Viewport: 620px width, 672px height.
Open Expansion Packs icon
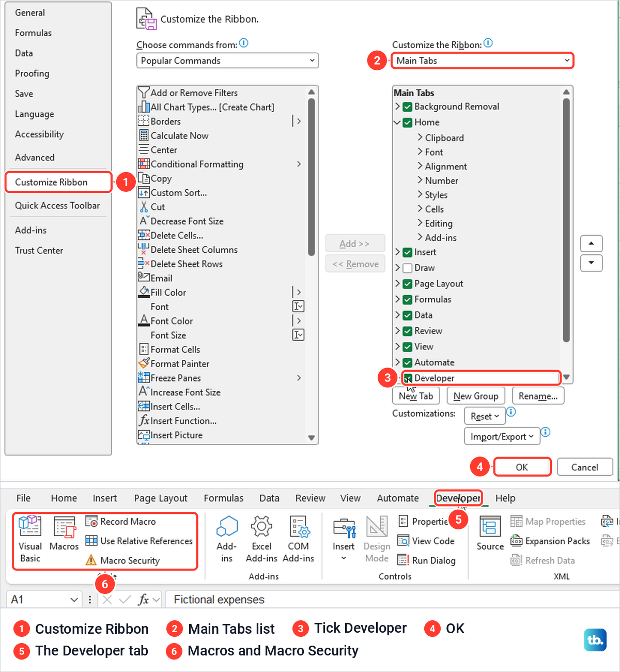516,541
